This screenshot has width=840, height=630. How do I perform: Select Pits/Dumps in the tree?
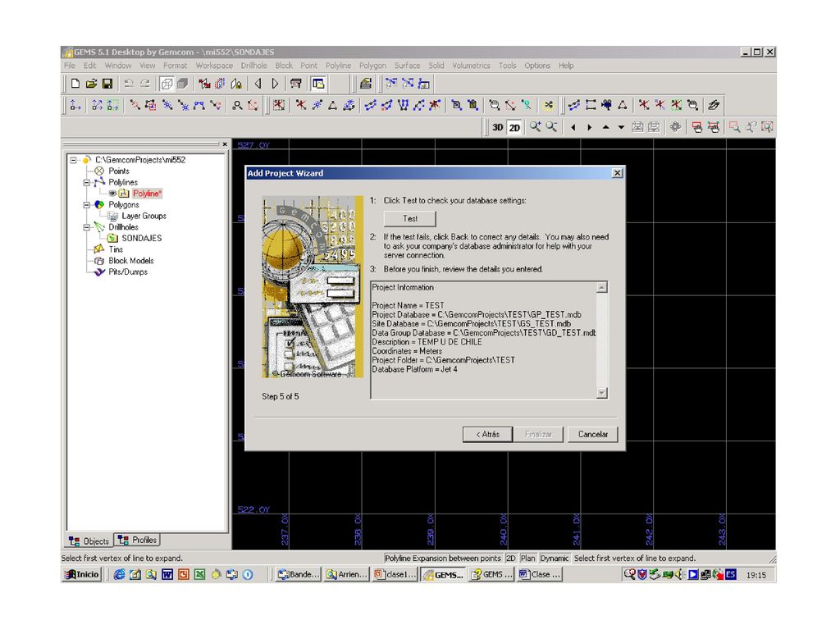127,272
